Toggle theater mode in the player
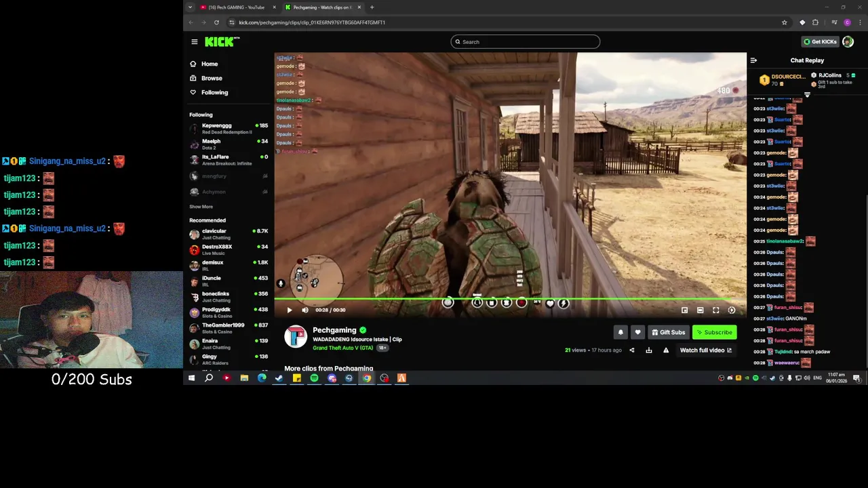 700,310
